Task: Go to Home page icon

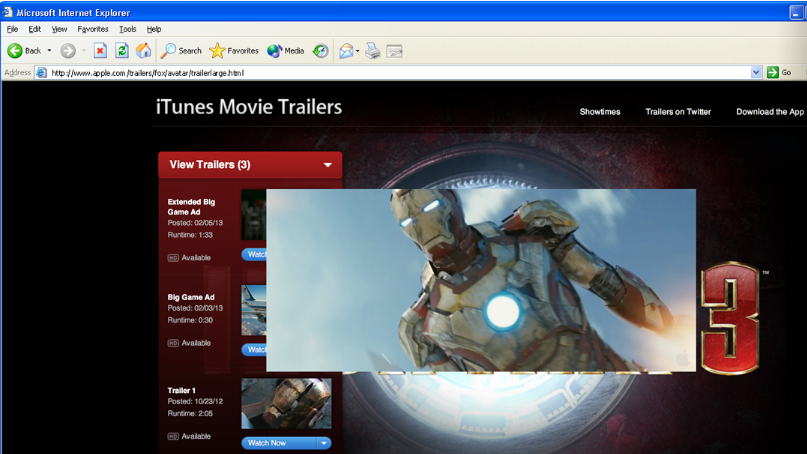Action: pos(144,50)
